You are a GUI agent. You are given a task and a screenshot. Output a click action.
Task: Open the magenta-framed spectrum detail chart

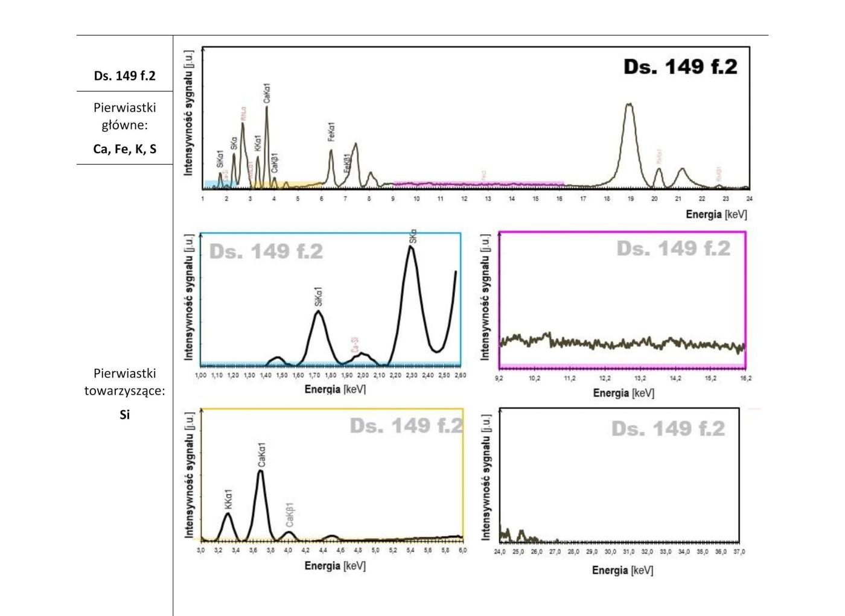point(622,300)
